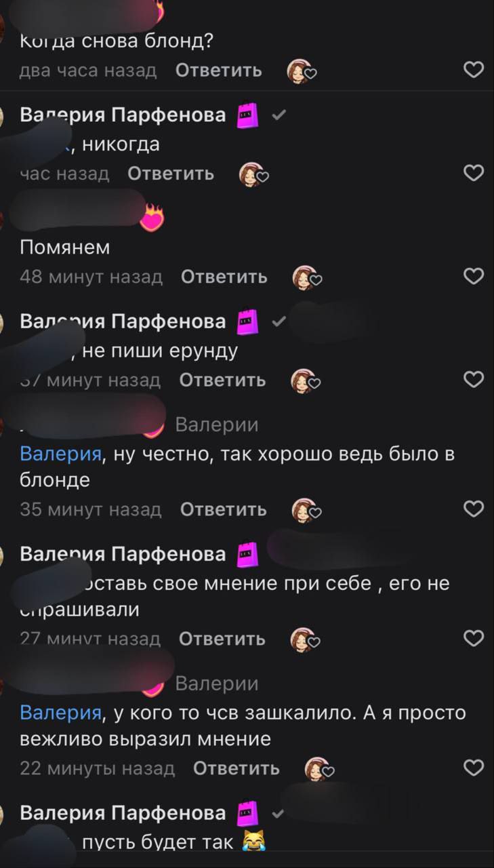494x868 pixels.
Task: Like the "оставь свое мнение" comment
Action: click(x=474, y=638)
